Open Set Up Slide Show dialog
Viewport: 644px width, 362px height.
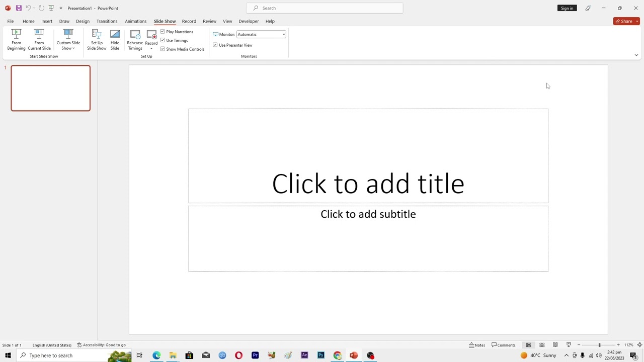97,40
